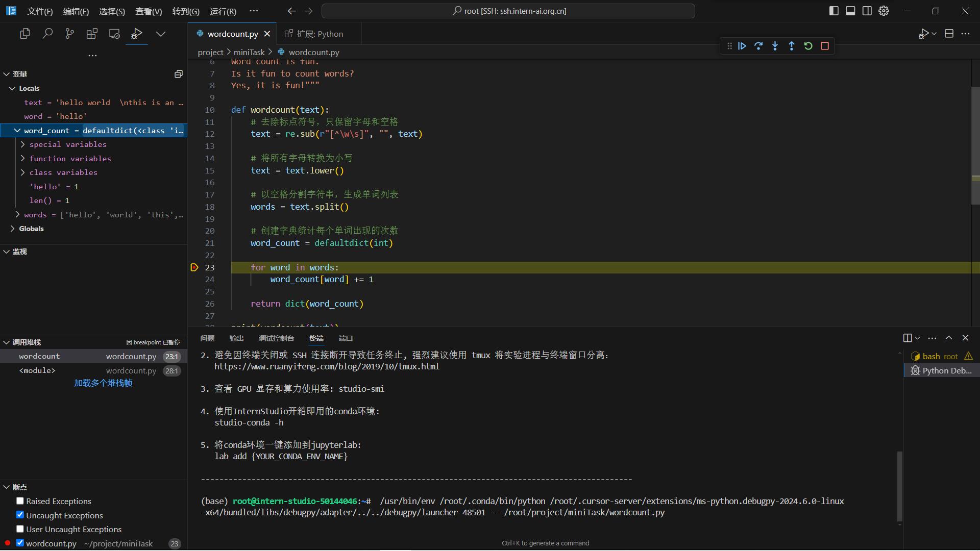
Task: Open the 文件(F) menu
Action: click(40, 11)
